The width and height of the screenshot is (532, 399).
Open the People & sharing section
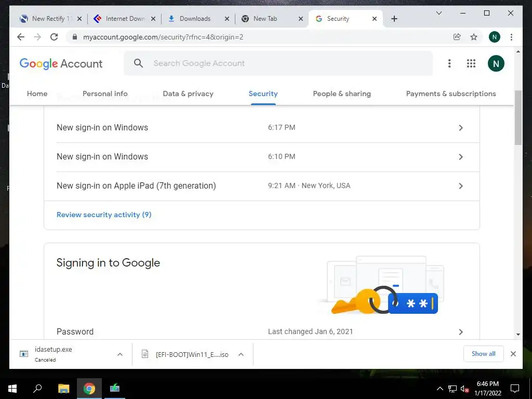[342, 94]
